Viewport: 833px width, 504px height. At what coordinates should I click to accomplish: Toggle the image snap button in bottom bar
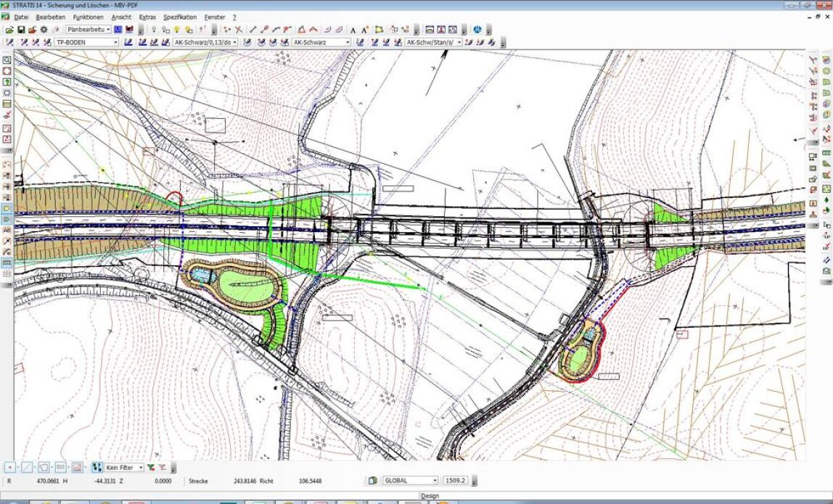point(78,467)
